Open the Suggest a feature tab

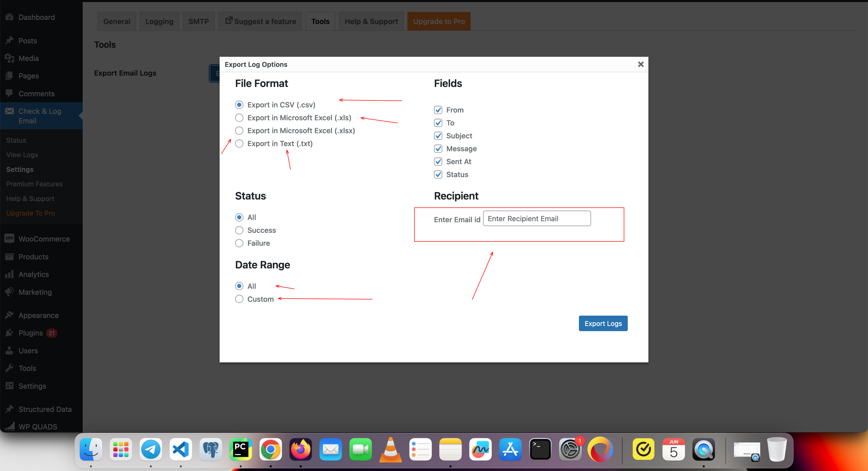(260, 21)
